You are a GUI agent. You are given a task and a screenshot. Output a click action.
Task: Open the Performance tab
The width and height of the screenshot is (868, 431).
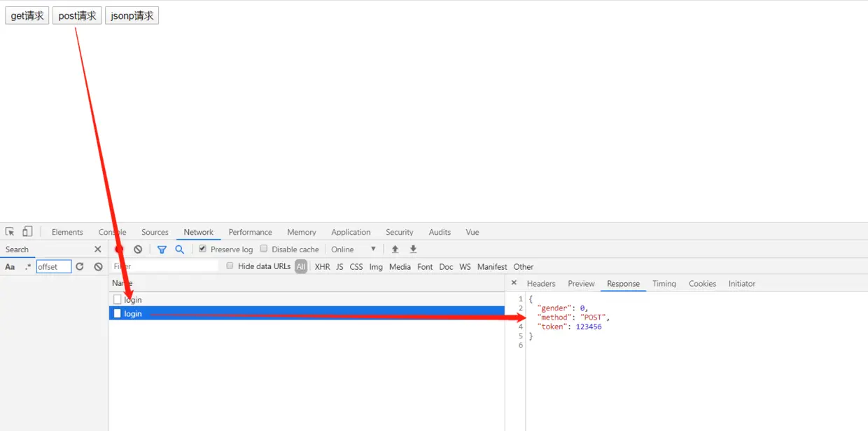coord(250,232)
